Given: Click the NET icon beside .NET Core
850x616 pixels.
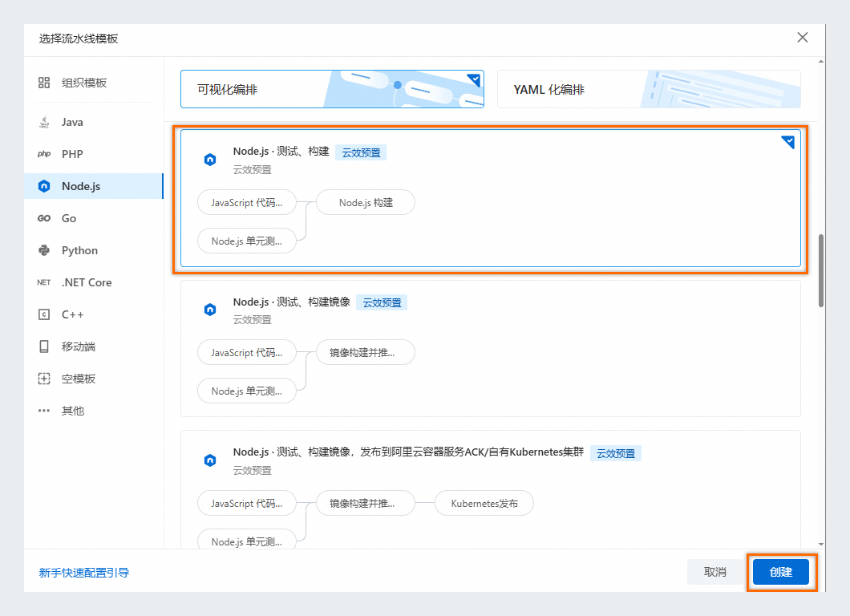Looking at the screenshot, I should (44, 282).
